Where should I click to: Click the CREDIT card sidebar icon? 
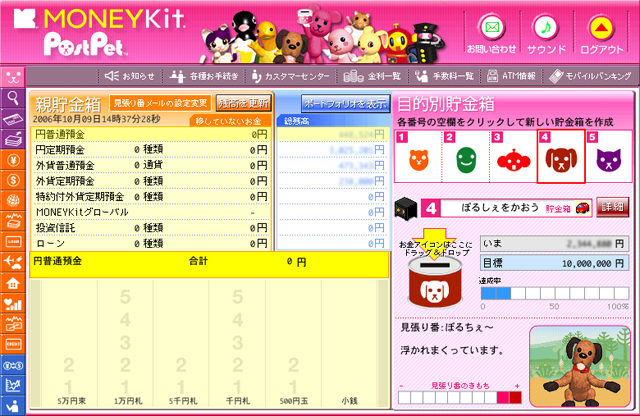coord(13,344)
